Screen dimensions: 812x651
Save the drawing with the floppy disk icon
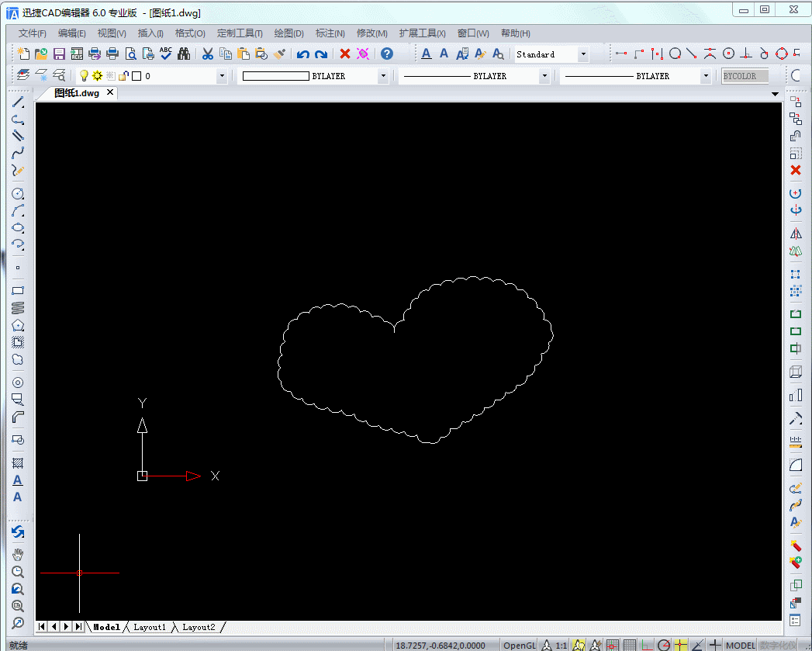point(59,54)
